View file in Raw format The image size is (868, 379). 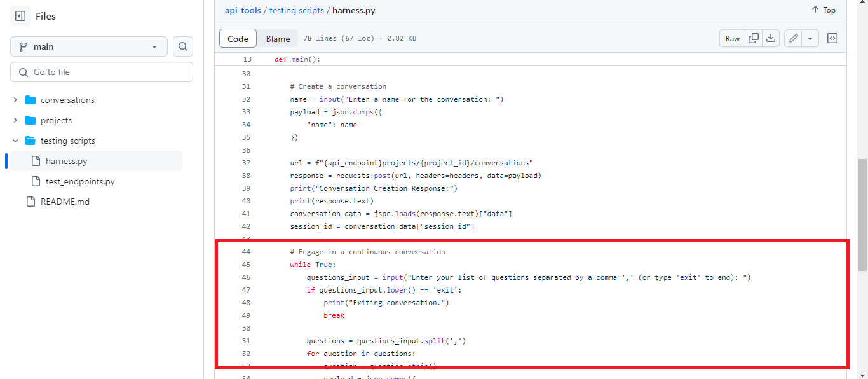731,38
